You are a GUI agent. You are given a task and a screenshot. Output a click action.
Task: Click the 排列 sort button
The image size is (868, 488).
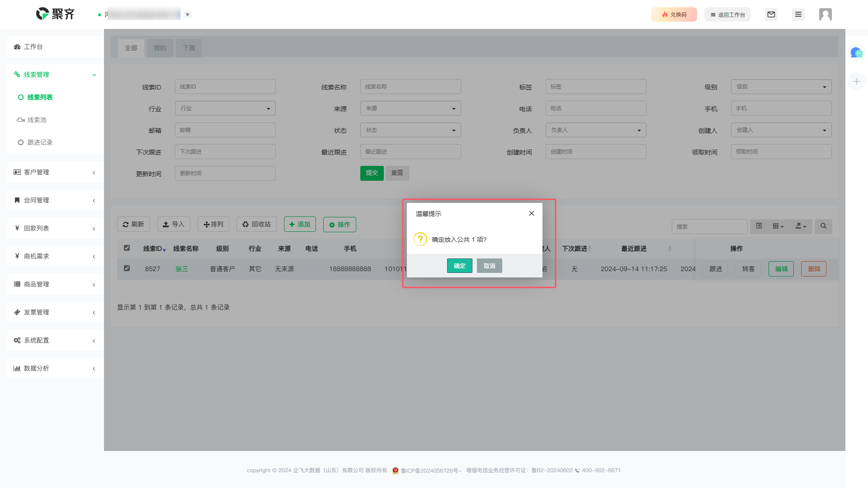pos(213,224)
